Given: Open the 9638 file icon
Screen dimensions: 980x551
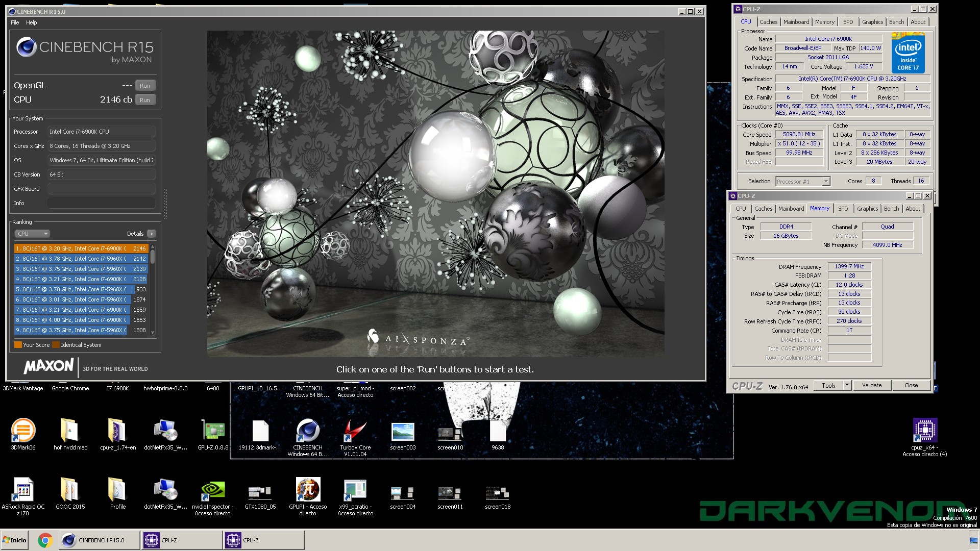Looking at the screenshot, I should coord(498,434).
